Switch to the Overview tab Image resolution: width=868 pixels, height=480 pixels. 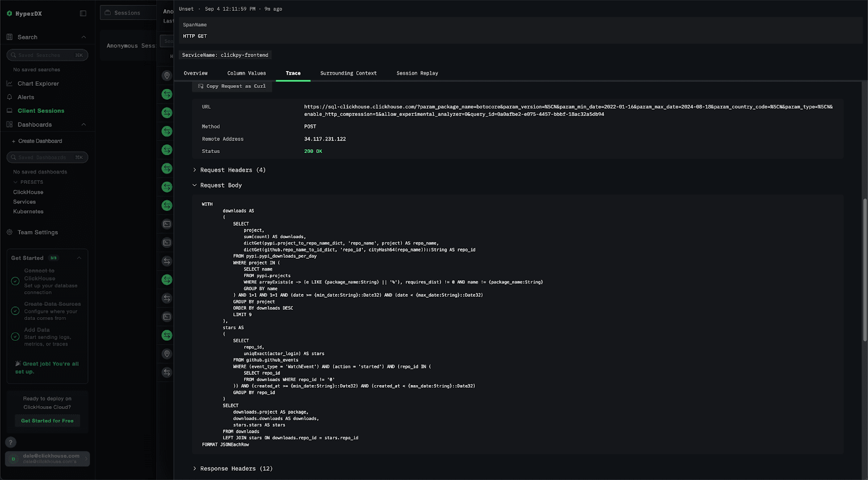[195, 73]
